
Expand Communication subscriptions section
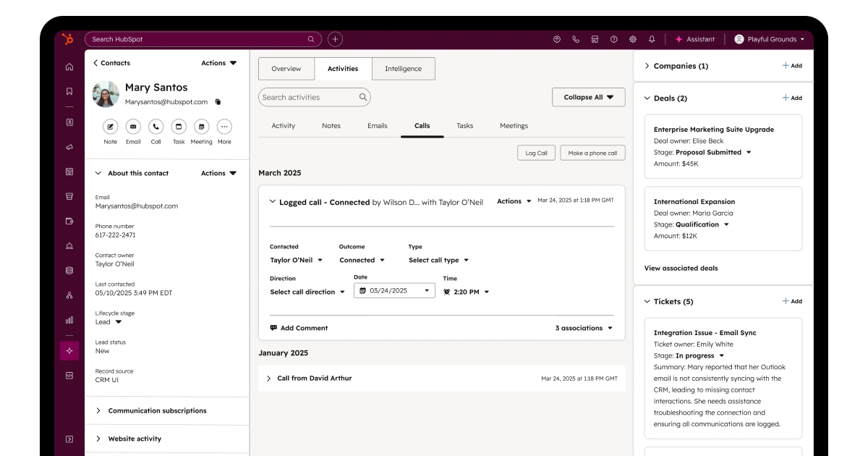98,410
